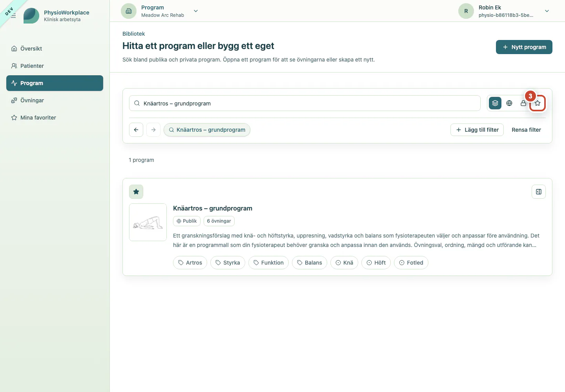565x392 pixels.
Task: Select Program in the sidebar
Action: [x=55, y=83]
